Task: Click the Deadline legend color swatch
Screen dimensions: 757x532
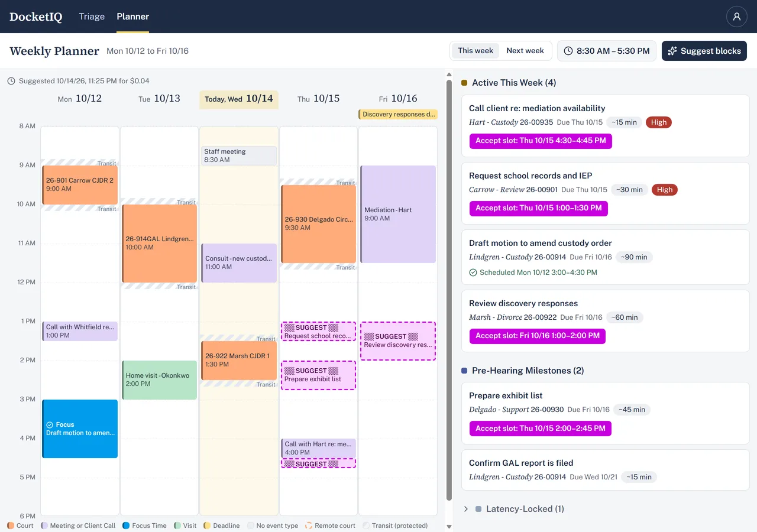Action: pos(207,525)
